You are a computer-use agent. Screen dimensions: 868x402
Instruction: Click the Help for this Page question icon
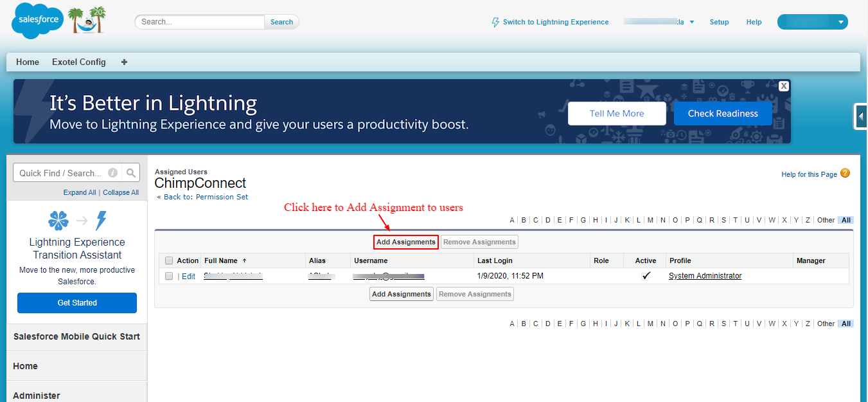coord(845,174)
